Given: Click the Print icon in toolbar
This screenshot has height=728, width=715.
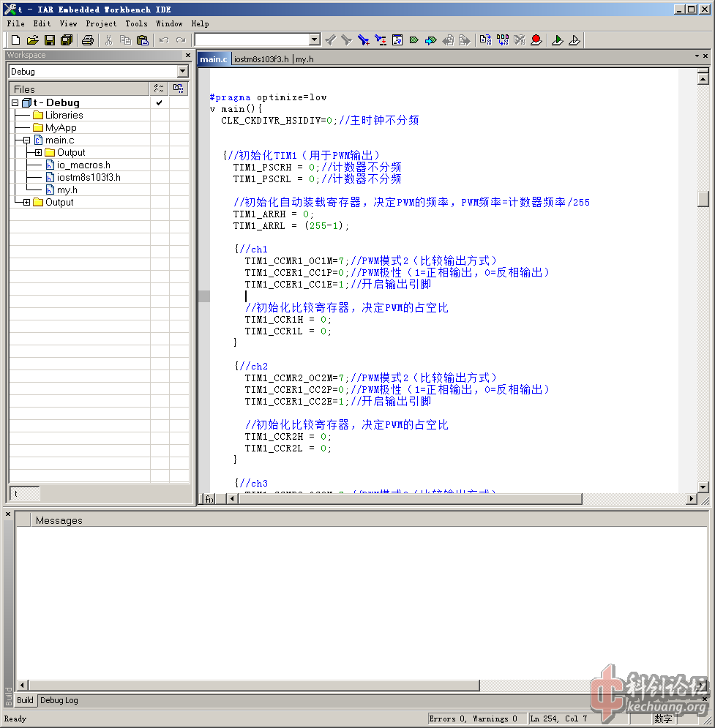Looking at the screenshot, I should [x=87, y=40].
